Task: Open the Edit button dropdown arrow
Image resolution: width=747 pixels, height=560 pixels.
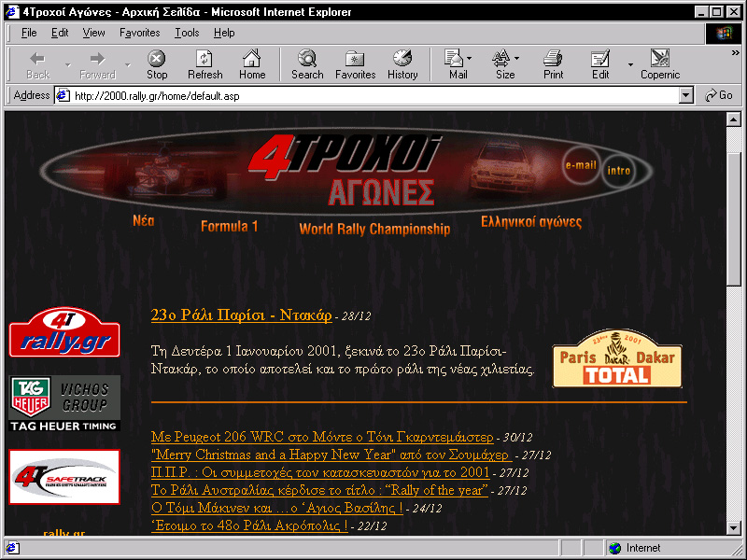Action: (x=630, y=65)
